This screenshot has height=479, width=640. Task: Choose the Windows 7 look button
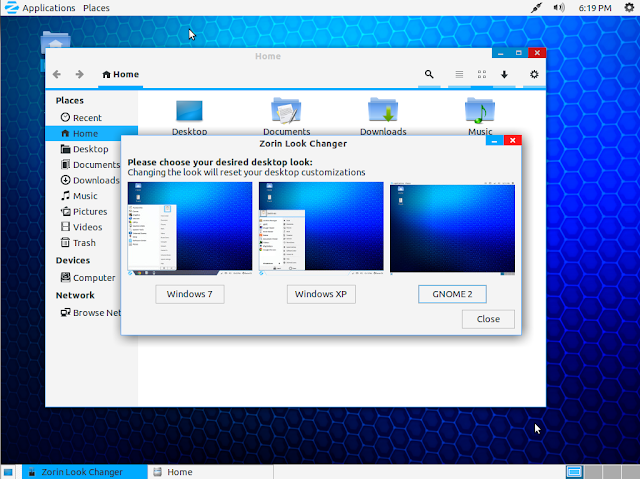pyautogui.click(x=190, y=294)
